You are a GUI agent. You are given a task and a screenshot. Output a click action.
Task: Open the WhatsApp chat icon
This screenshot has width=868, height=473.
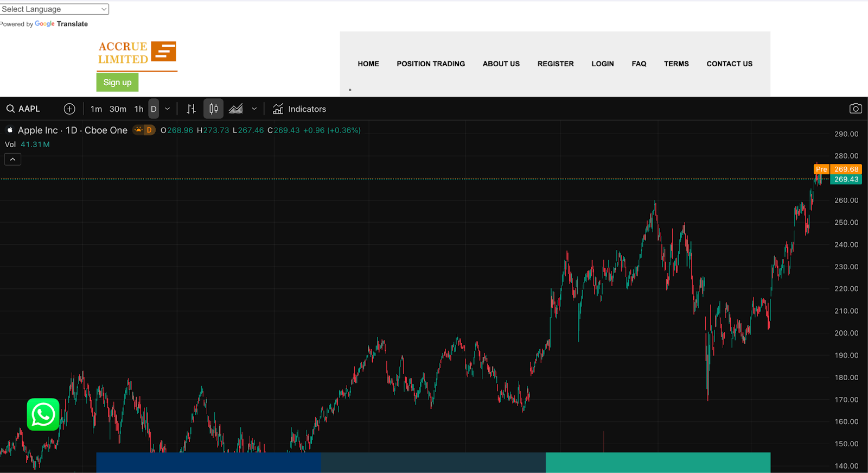(43, 415)
